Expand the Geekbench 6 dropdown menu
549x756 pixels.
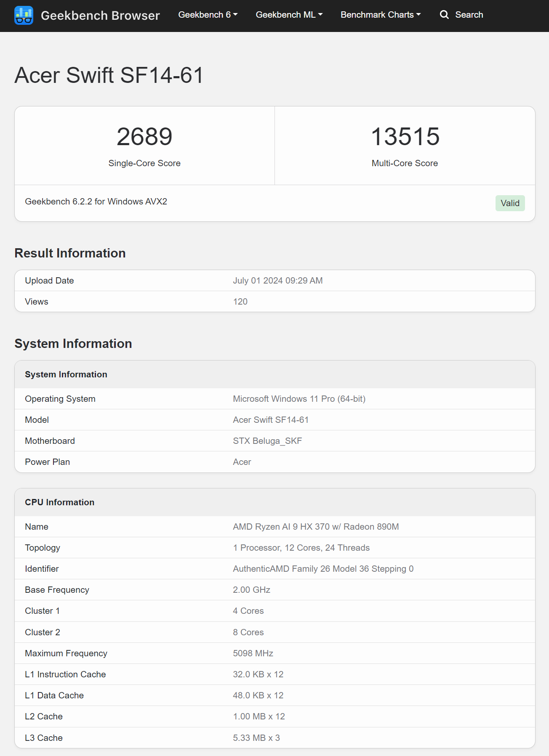tap(208, 15)
